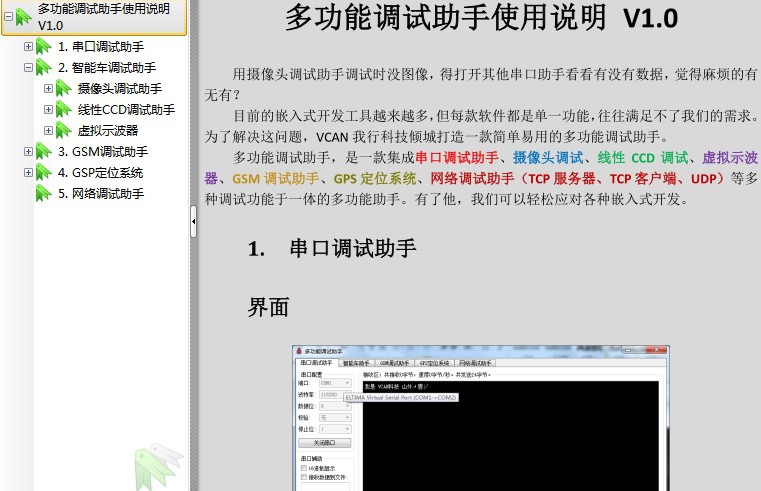
Task: Click the bookmark icon beside 虚拟示波器
Action: [64, 131]
